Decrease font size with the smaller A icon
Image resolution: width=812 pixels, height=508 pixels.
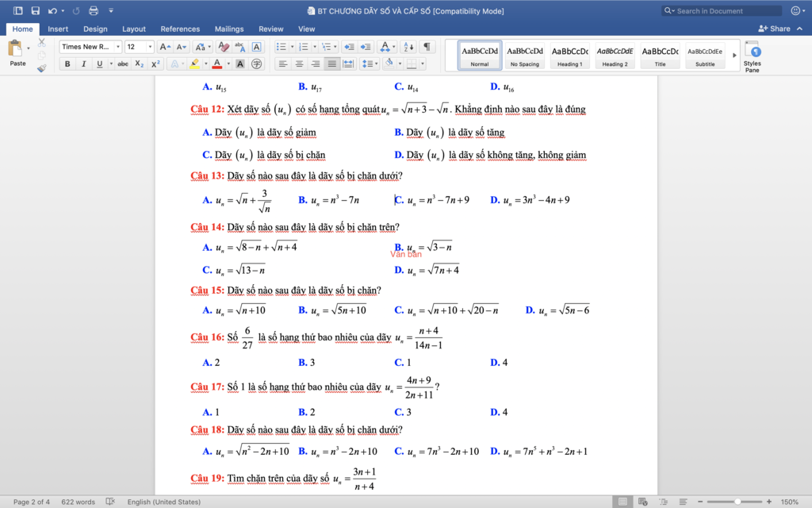coord(181,47)
